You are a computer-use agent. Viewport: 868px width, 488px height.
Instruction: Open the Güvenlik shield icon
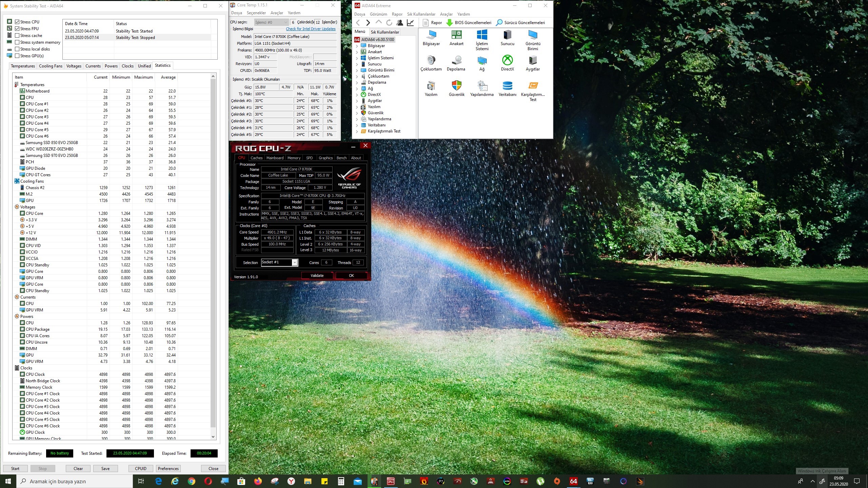click(456, 88)
